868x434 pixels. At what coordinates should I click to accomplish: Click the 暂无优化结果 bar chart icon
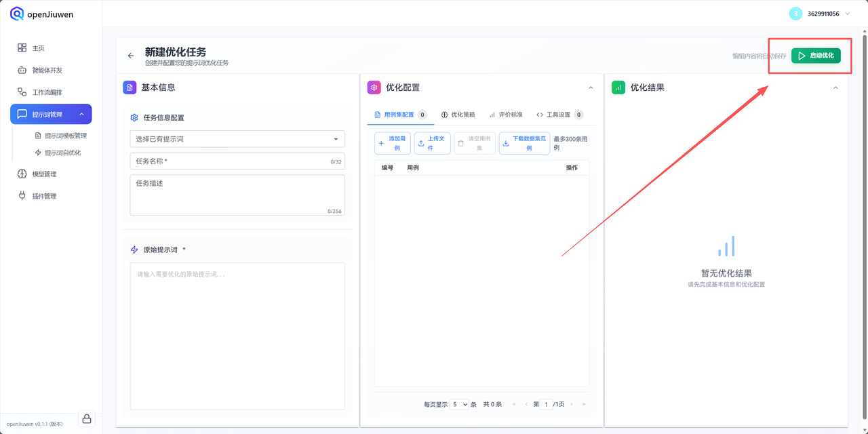click(x=726, y=246)
